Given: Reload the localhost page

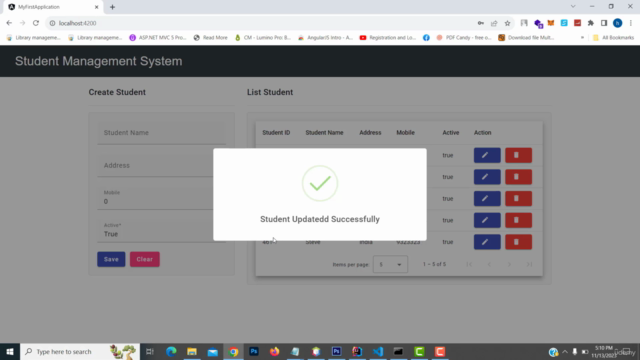Looking at the screenshot, I should (x=36, y=23).
